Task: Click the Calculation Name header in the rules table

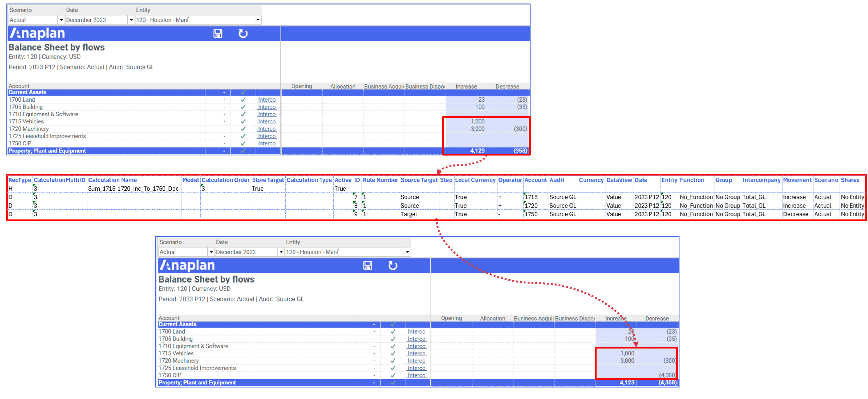Action: [112, 180]
